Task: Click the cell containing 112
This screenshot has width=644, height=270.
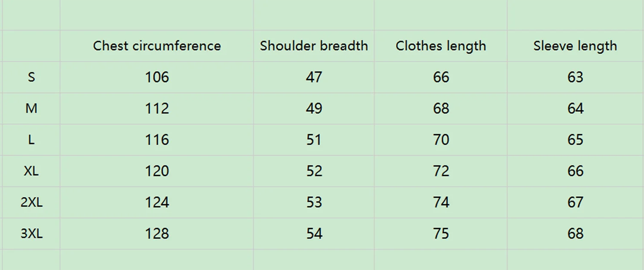Action: pyautogui.click(x=157, y=108)
